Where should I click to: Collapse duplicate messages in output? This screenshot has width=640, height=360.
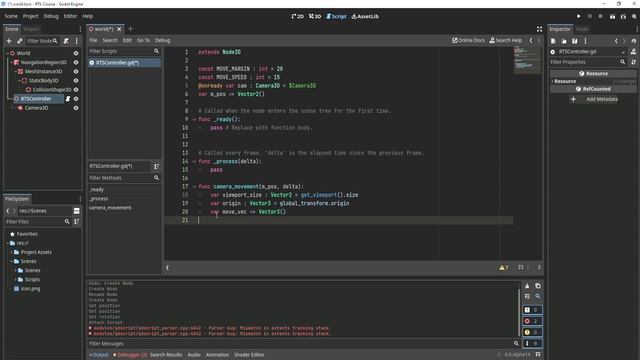[x=527, y=296]
